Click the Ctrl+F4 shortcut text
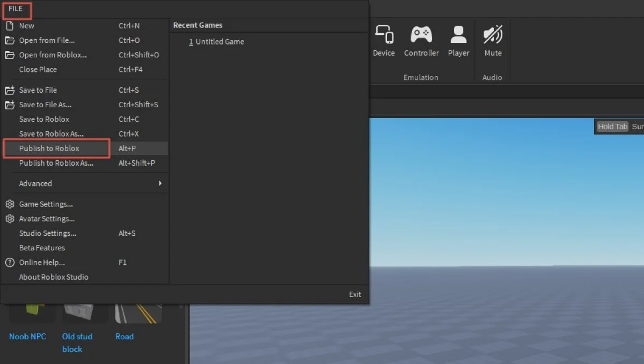The height and width of the screenshot is (364, 644). [x=131, y=70]
